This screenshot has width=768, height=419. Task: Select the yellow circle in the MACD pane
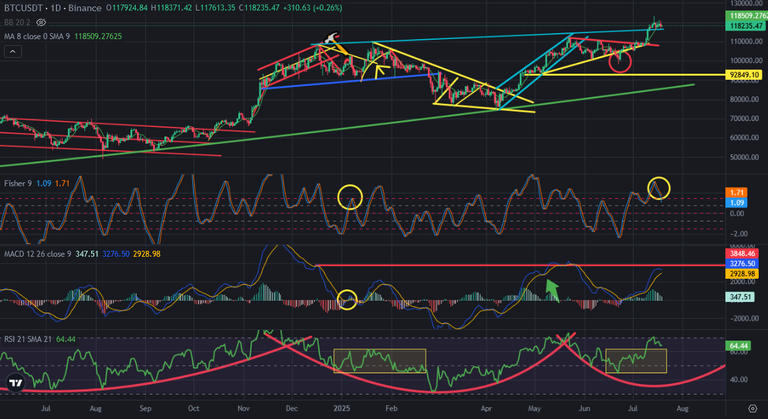(347, 299)
